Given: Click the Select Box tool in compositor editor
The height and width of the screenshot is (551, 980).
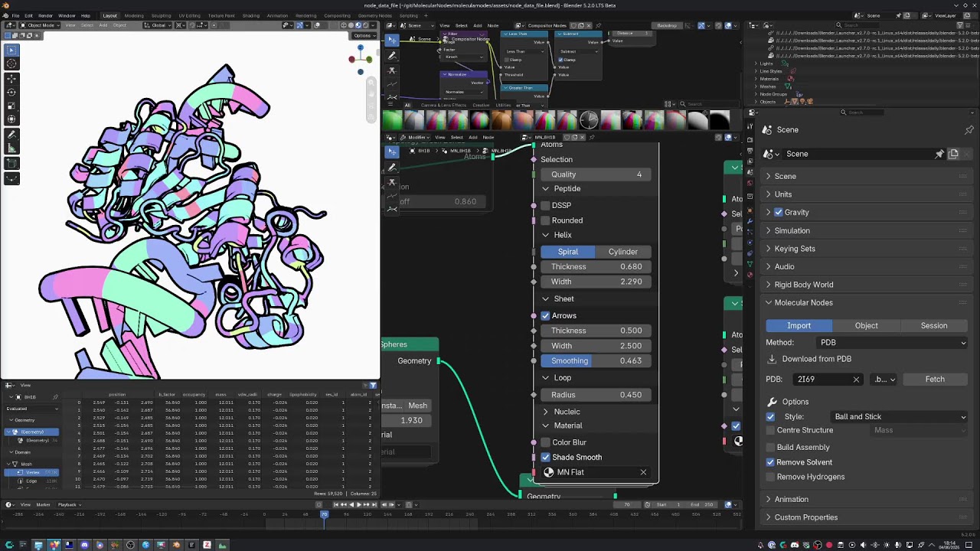Looking at the screenshot, I should (392, 41).
